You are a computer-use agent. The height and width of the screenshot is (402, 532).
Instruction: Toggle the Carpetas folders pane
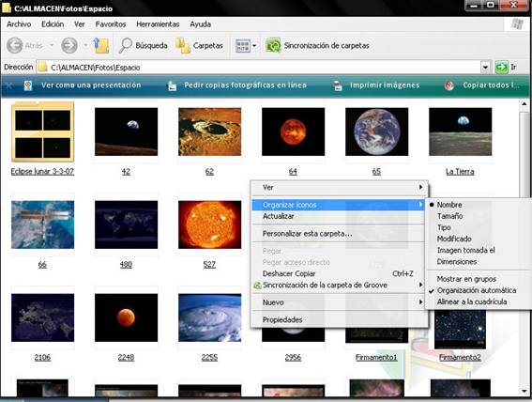200,45
